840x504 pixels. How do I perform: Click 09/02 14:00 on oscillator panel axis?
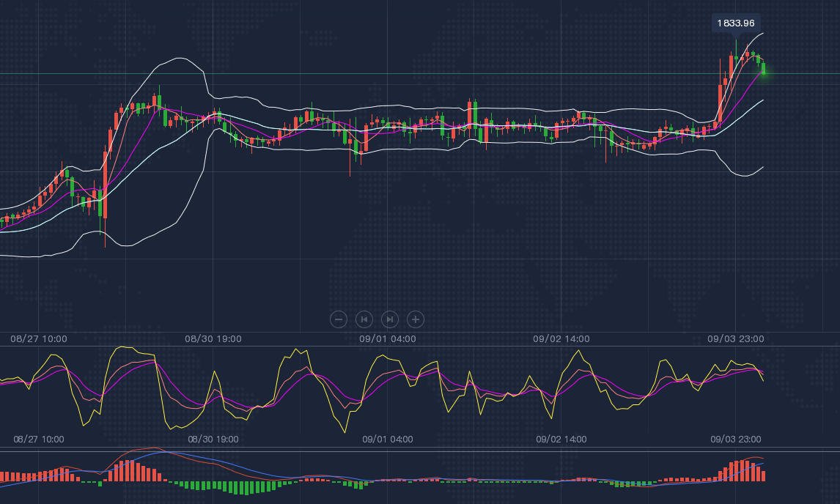tap(561, 440)
